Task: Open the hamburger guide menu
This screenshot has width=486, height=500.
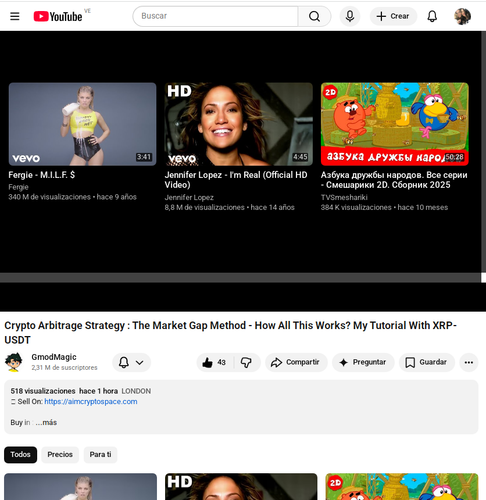Action: pos(15,16)
